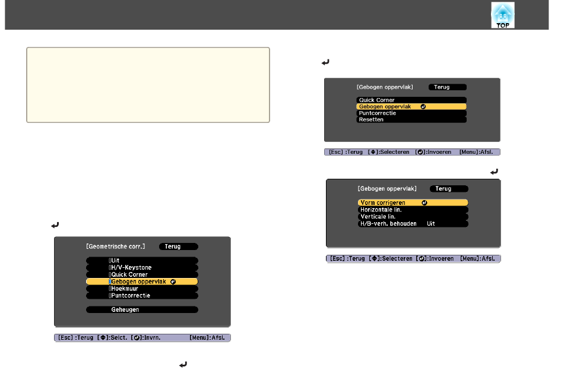Image resolution: width=564 pixels, height=392 pixels.
Task: Click Enter icon next to Vorm corrigeren
Action: pyautogui.click(x=424, y=203)
